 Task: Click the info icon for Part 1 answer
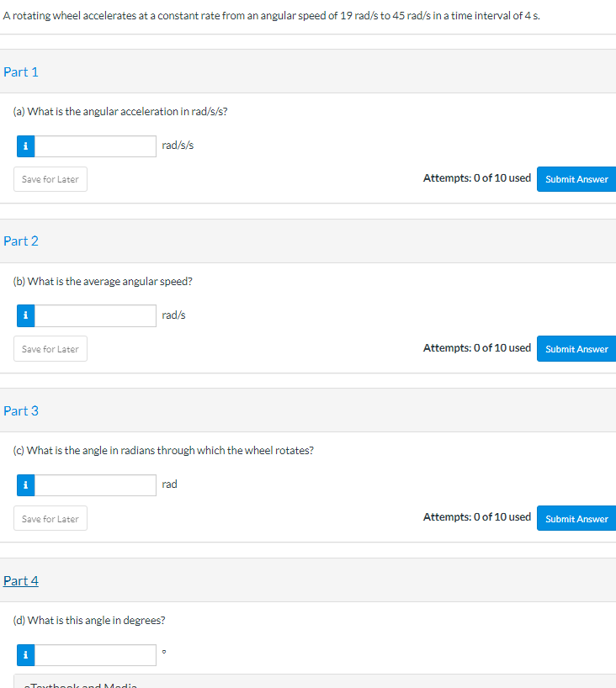point(25,146)
